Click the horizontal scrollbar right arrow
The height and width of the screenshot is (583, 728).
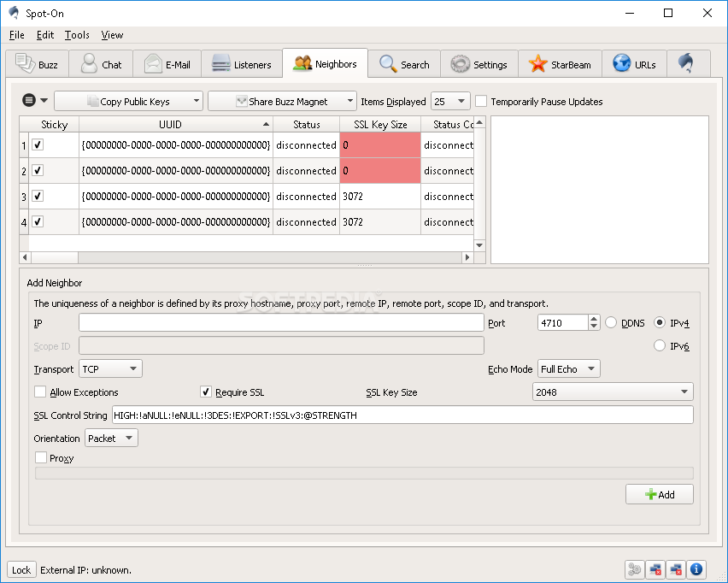pyautogui.click(x=467, y=257)
